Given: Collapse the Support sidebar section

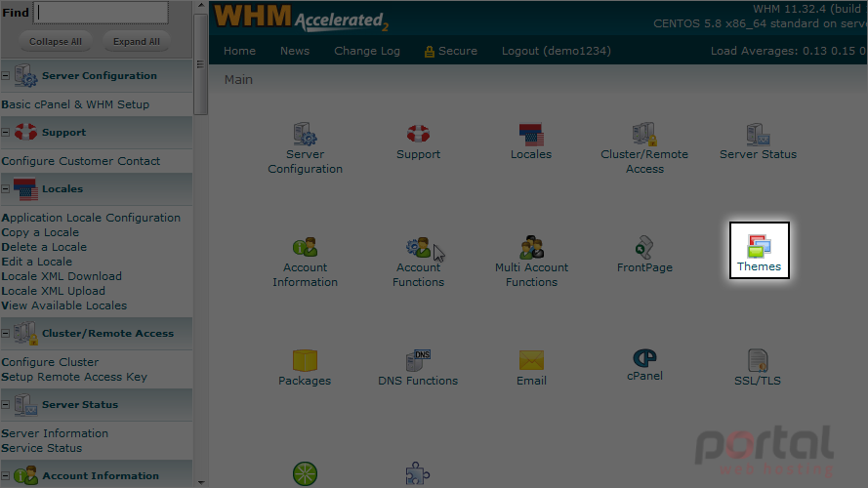Looking at the screenshot, I should tap(6, 132).
